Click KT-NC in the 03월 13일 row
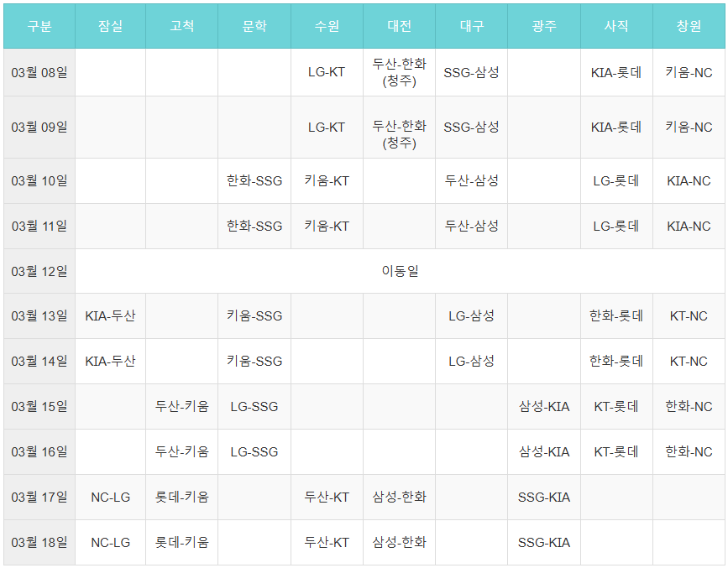The image size is (728, 568). coord(689,316)
